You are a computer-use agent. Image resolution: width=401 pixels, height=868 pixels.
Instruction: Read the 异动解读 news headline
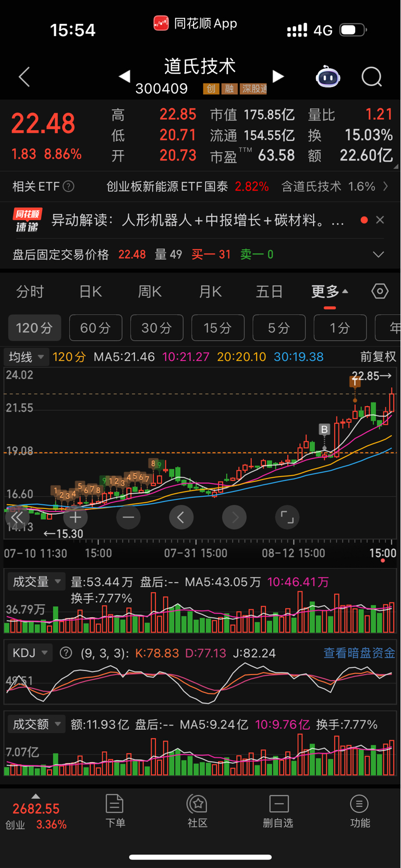coord(198,220)
